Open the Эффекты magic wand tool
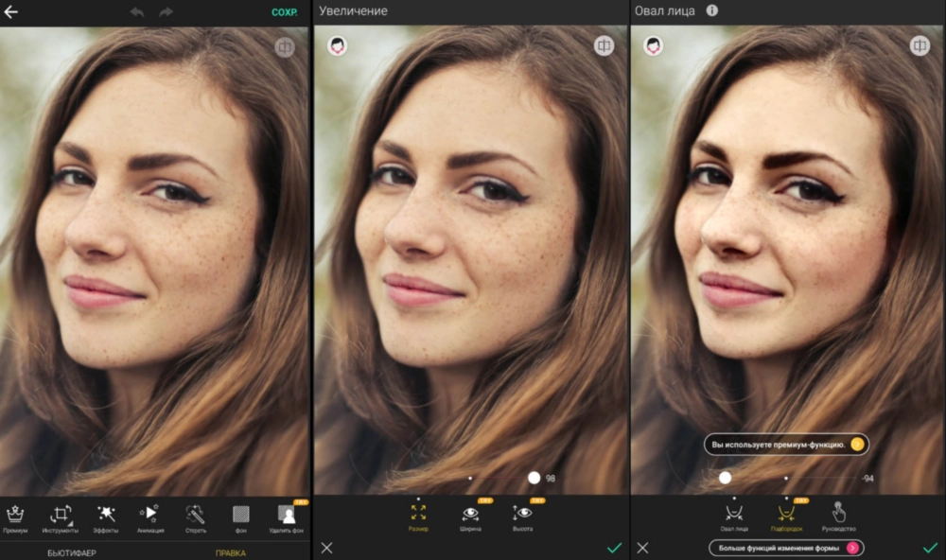946x560 pixels. pyautogui.click(x=106, y=518)
